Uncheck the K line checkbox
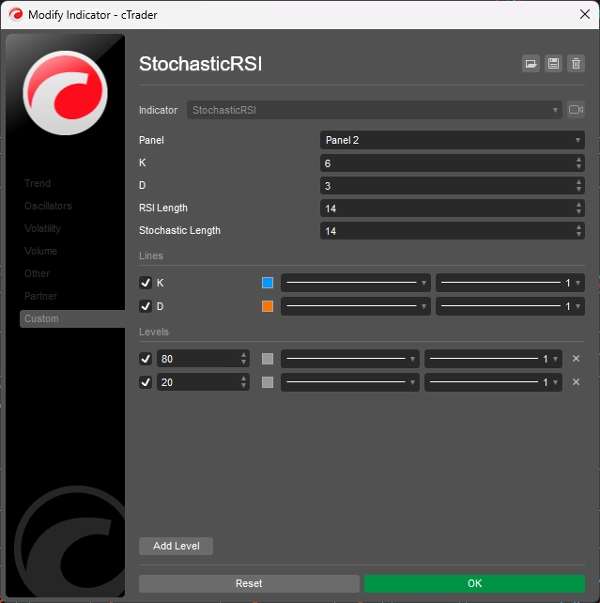This screenshot has width=600, height=603. point(146,283)
